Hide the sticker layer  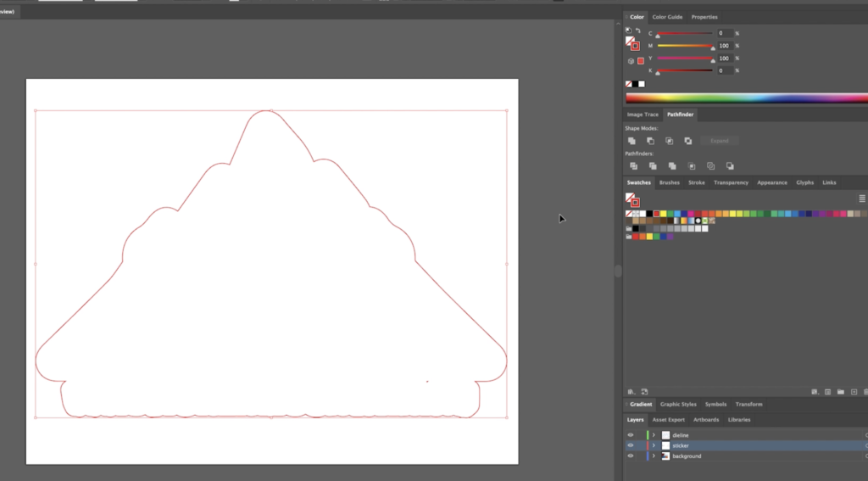[x=630, y=445]
